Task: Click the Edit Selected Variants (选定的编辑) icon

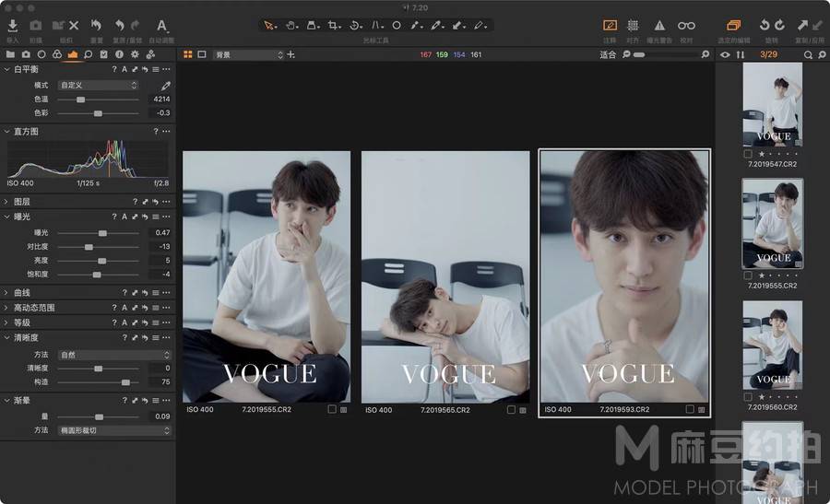Action: pos(734,25)
